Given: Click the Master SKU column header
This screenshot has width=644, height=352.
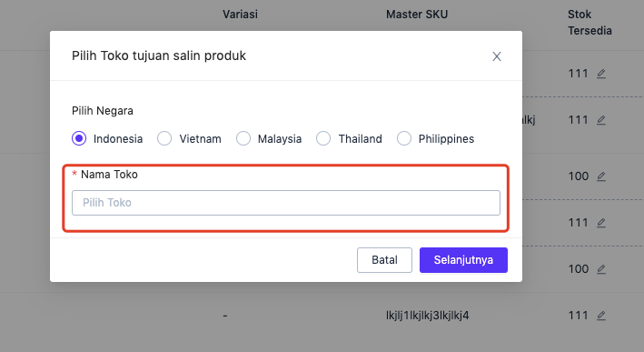Looking at the screenshot, I should click(x=416, y=15).
